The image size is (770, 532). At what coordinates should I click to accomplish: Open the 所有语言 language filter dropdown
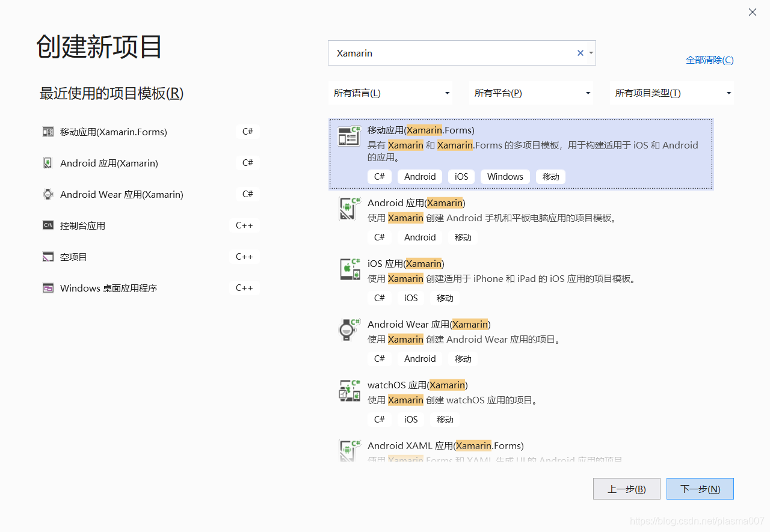(391, 93)
